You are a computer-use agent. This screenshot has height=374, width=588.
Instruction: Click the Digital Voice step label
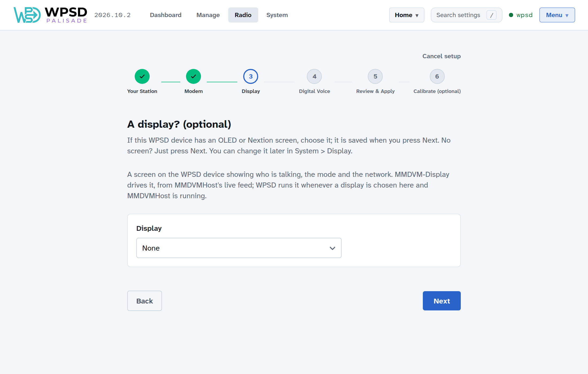pyautogui.click(x=314, y=91)
